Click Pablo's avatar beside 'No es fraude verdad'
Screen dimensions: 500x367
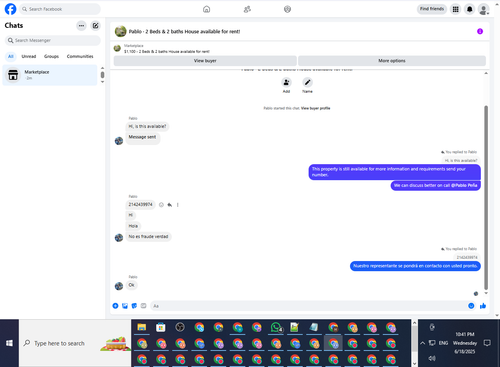click(x=119, y=238)
